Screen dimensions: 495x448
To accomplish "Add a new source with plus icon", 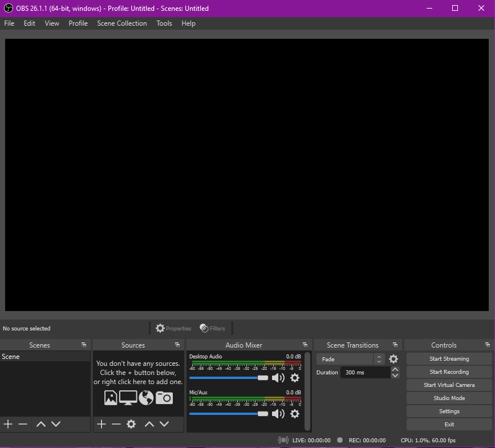I will [x=102, y=424].
